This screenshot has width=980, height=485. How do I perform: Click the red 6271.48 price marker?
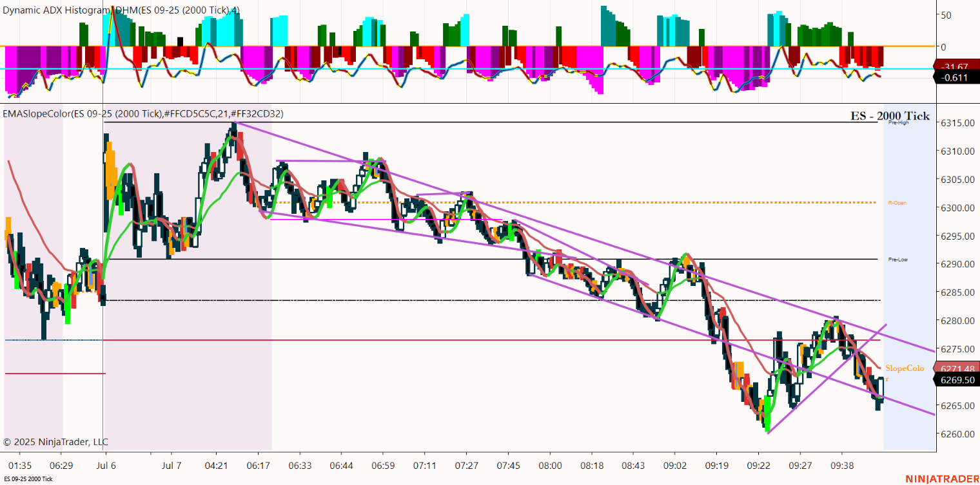(x=957, y=369)
